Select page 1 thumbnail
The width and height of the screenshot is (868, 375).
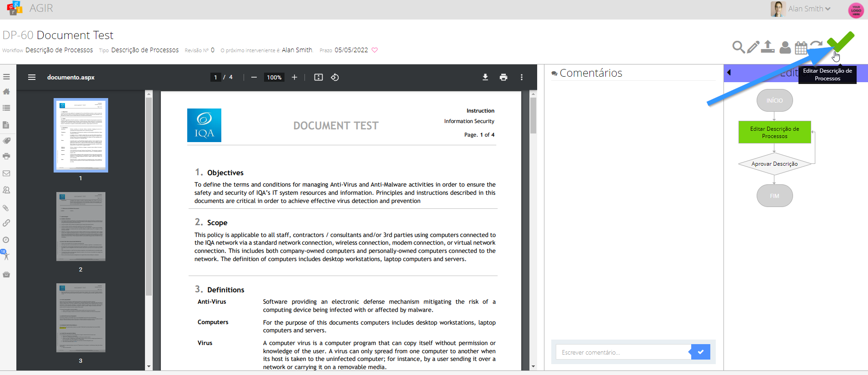click(81, 135)
